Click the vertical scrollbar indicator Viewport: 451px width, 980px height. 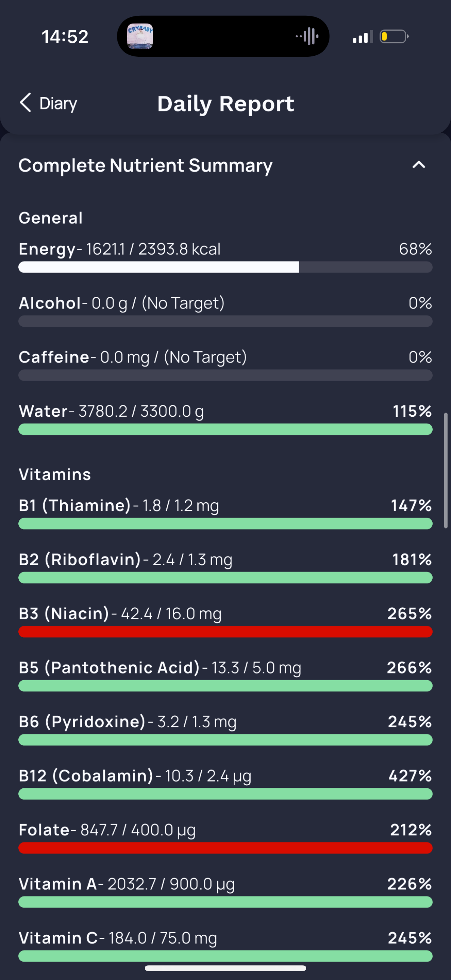pos(446,470)
